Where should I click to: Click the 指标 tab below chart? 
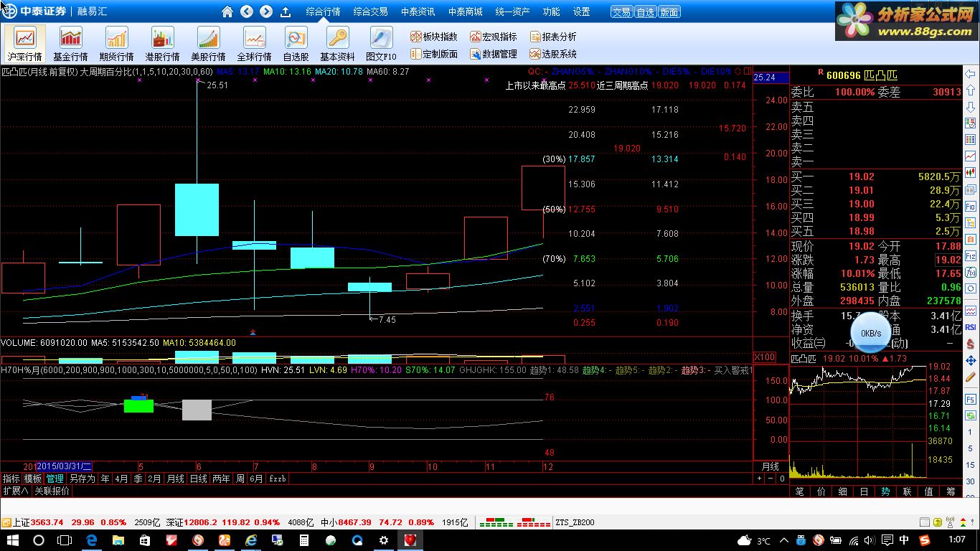11,479
